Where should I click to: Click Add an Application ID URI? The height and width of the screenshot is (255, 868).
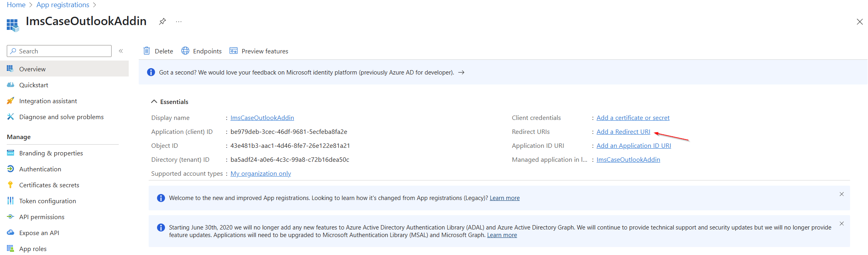click(634, 145)
